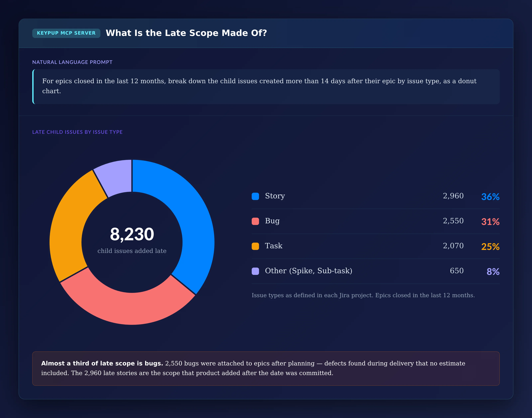
Task: Click the lavender Other legend swatch
Action: [x=255, y=271]
